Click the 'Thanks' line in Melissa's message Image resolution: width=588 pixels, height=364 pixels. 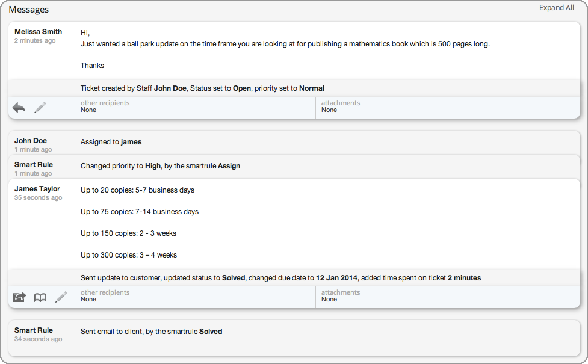tap(92, 65)
